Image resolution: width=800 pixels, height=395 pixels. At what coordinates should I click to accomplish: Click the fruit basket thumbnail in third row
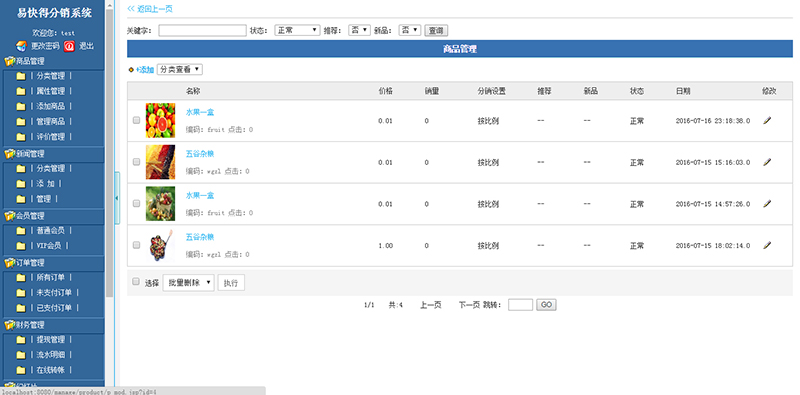click(x=160, y=204)
